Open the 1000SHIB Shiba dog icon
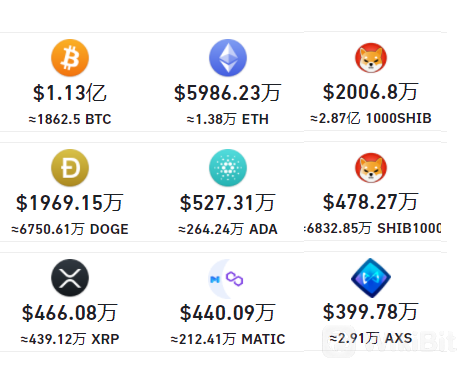This screenshot has height=374, width=470. [x=371, y=58]
